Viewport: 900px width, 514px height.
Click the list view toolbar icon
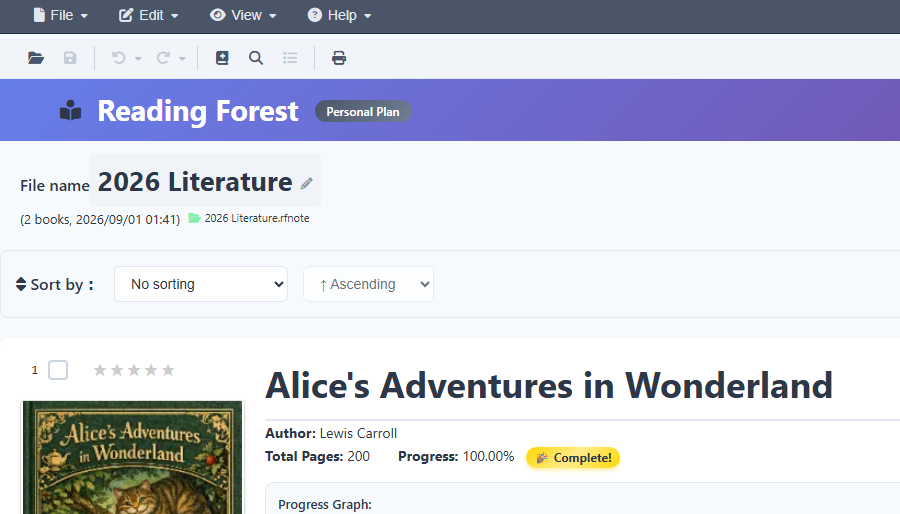click(290, 58)
